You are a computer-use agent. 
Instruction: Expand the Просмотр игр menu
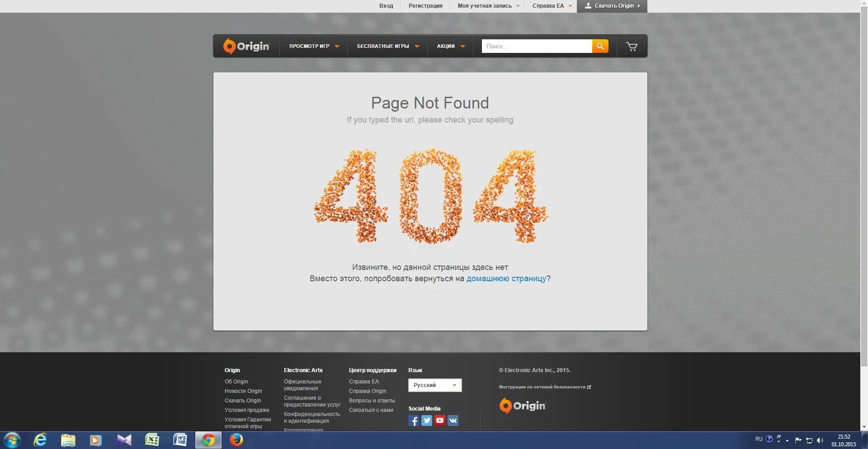pyautogui.click(x=314, y=46)
